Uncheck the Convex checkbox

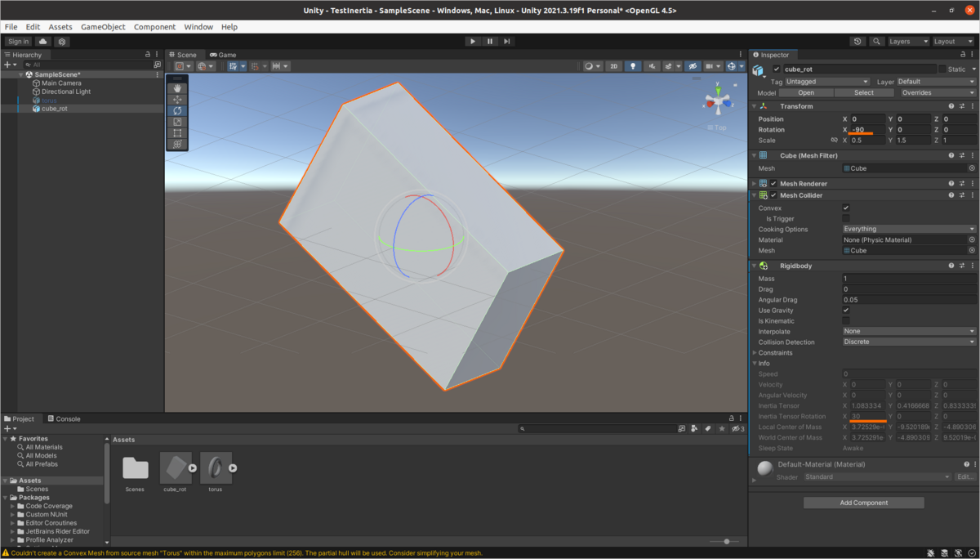(x=846, y=208)
